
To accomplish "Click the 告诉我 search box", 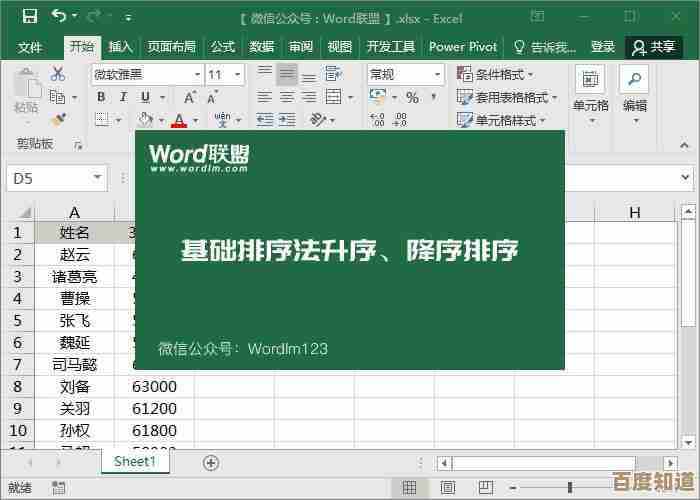I will click(545, 47).
